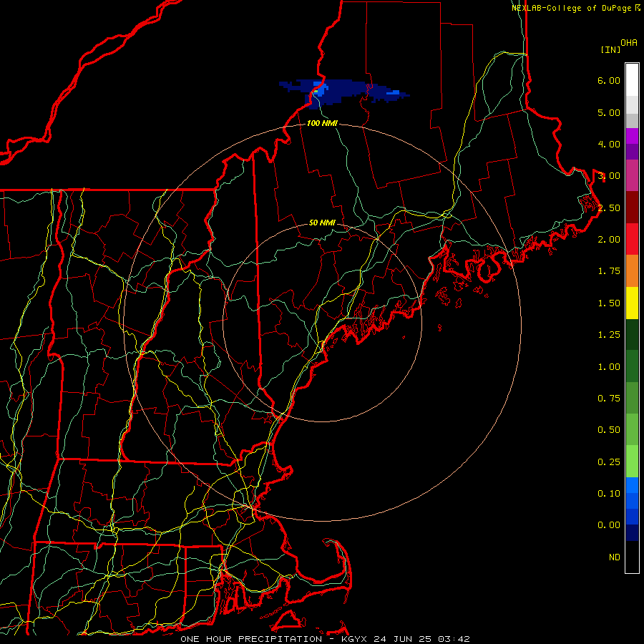Screen dimensions: 644x644
Task: Click the 0.10 legend value
Action: 609,494
